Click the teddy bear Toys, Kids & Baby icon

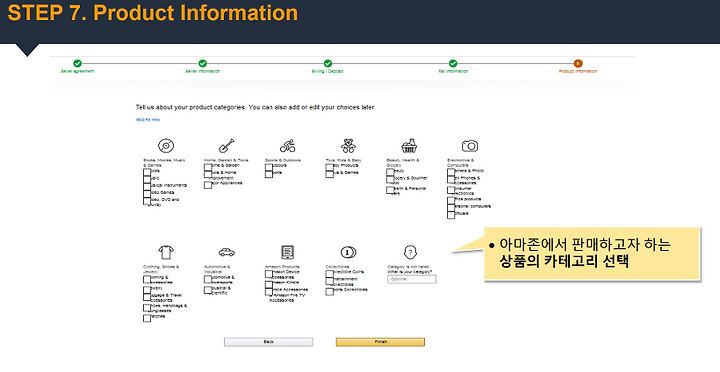348,146
